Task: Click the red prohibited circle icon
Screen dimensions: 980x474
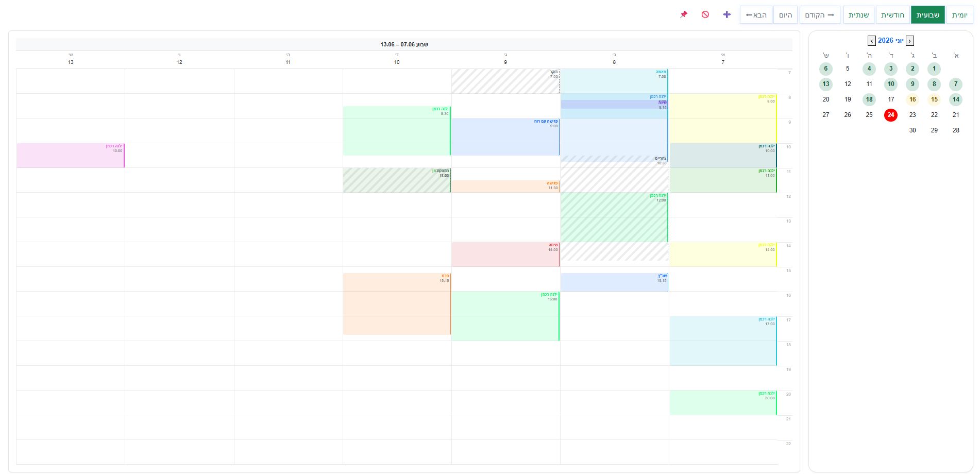Action: (x=705, y=14)
